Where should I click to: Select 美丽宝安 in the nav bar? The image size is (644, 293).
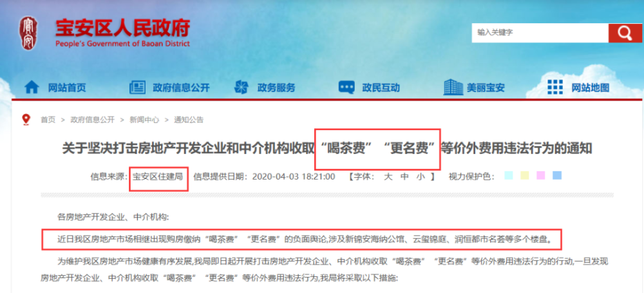coord(486,88)
